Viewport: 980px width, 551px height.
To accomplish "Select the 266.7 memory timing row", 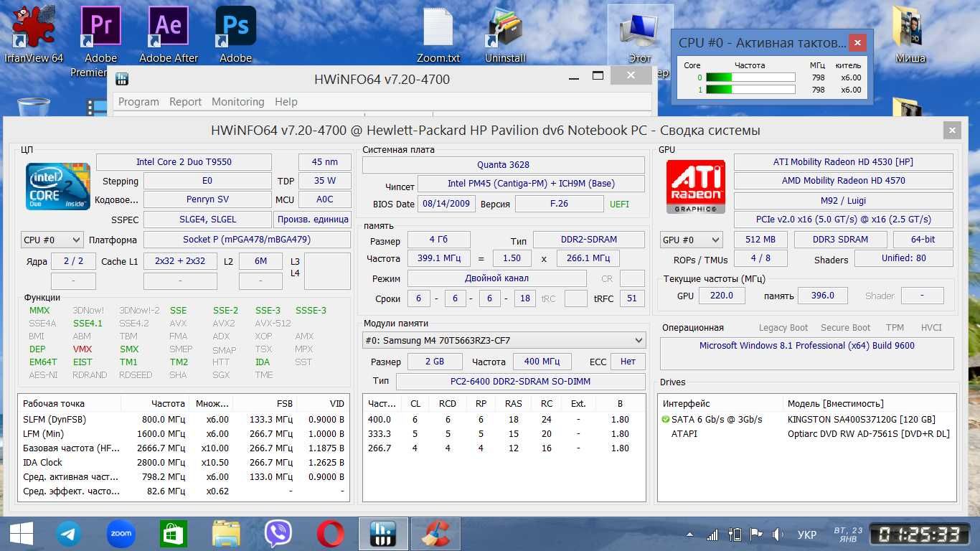I will pos(504,448).
